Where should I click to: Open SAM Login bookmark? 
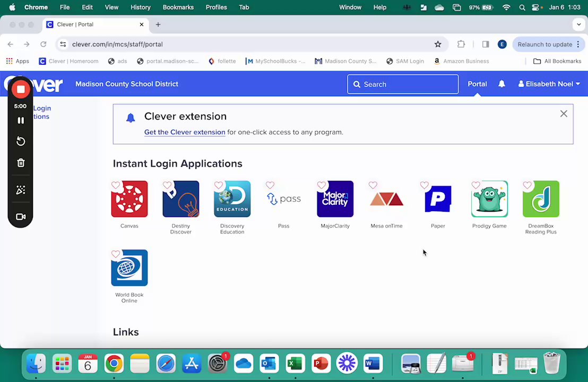405,61
